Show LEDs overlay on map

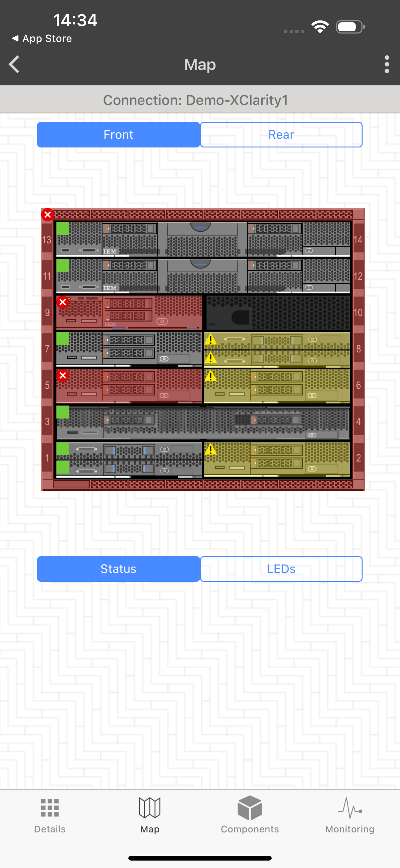tap(281, 569)
